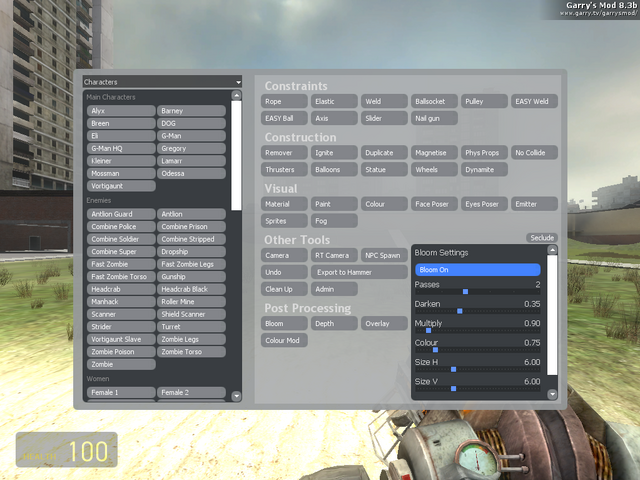Select the Emitter tool
Image resolution: width=640 pixels, height=480 pixels.
click(534, 204)
